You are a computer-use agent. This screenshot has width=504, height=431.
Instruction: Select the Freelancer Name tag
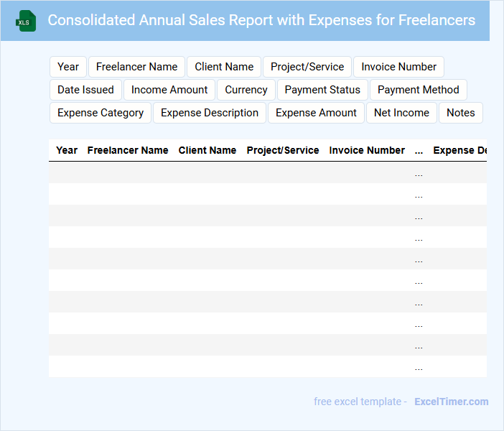(x=136, y=67)
